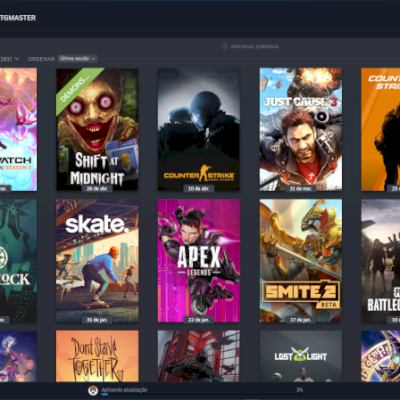Open Counter-Strike Global Offensive dark cover
400x400 pixels.
coord(199,130)
